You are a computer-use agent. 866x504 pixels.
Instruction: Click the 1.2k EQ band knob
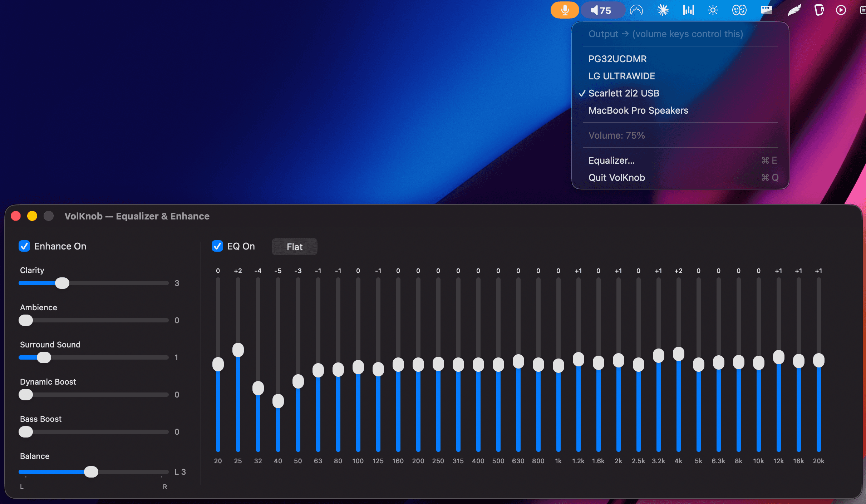click(579, 359)
